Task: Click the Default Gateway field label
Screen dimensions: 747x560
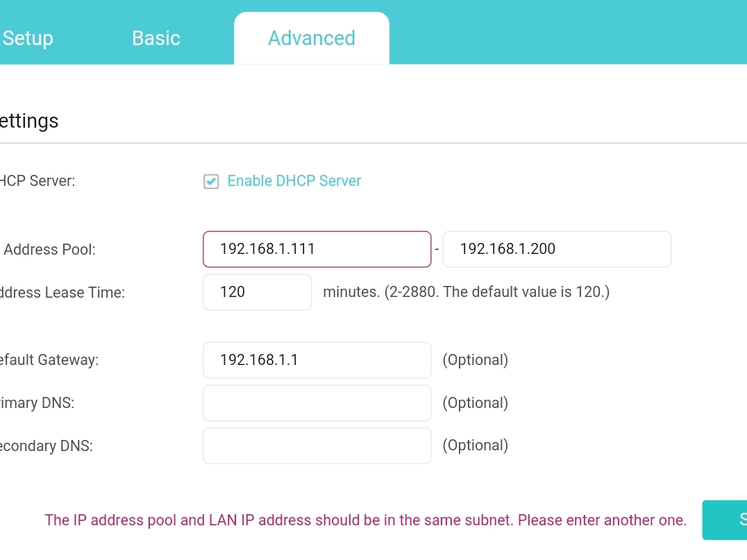Action: [49, 360]
